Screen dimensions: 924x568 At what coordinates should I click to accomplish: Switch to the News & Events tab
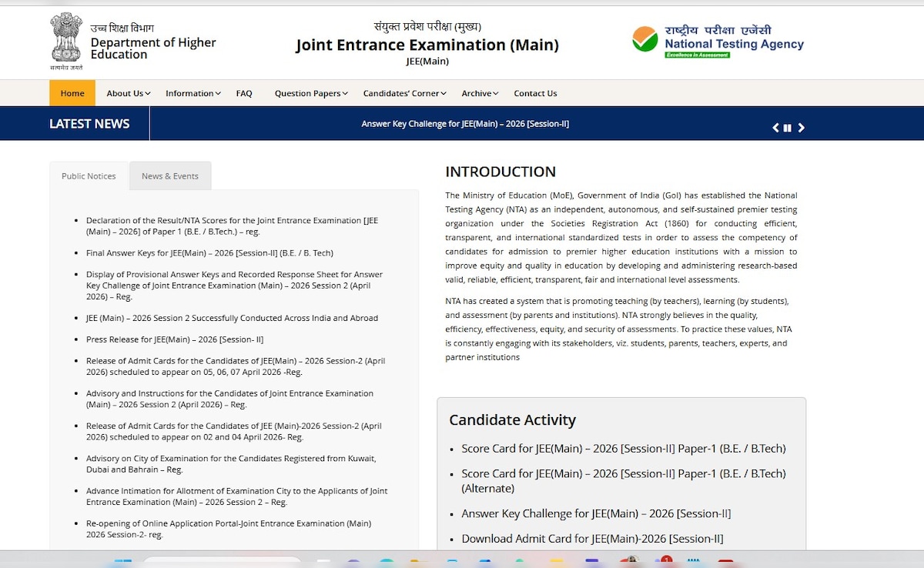[x=170, y=175]
